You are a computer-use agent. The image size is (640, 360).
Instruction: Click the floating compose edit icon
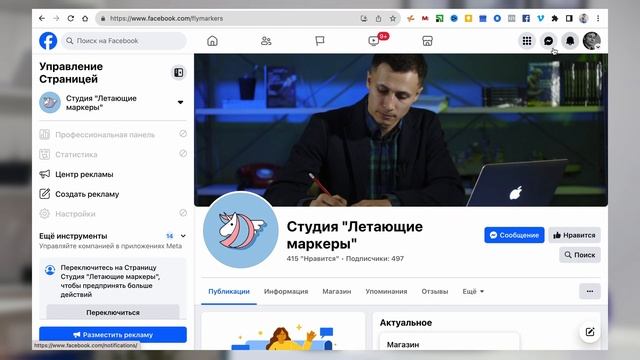pos(590,332)
